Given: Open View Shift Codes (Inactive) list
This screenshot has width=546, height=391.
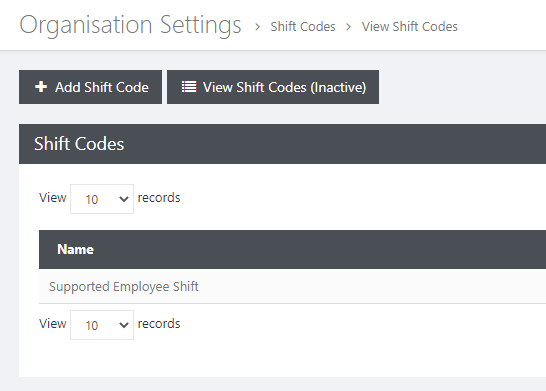Looking at the screenshot, I should coord(273,87).
